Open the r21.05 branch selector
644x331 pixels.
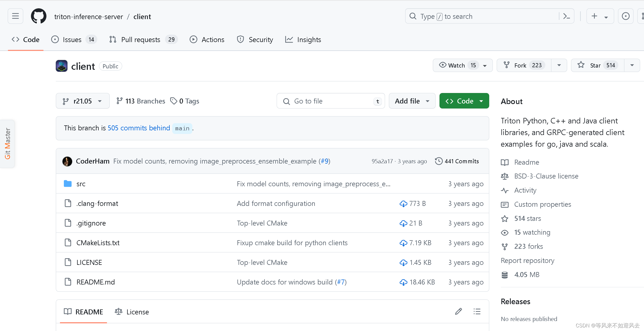pyautogui.click(x=83, y=101)
